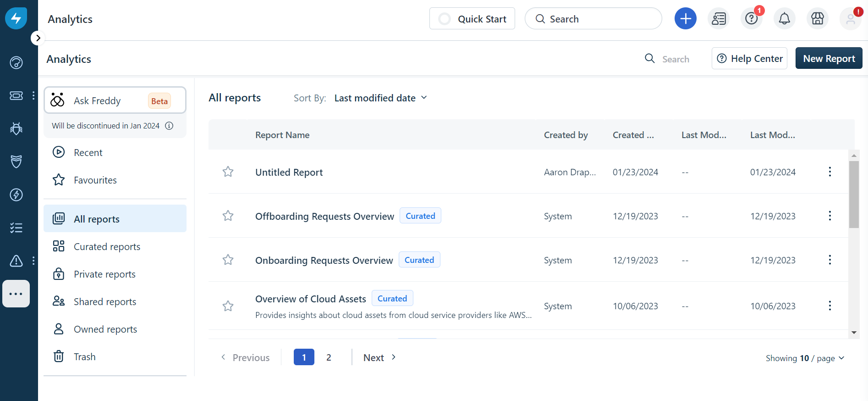Open the user profile avatar icon

(x=851, y=19)
